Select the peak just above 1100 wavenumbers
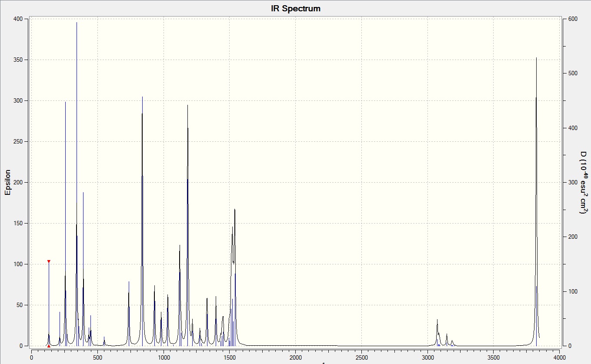This screenshot has width=591, height=364. [180, 246]
